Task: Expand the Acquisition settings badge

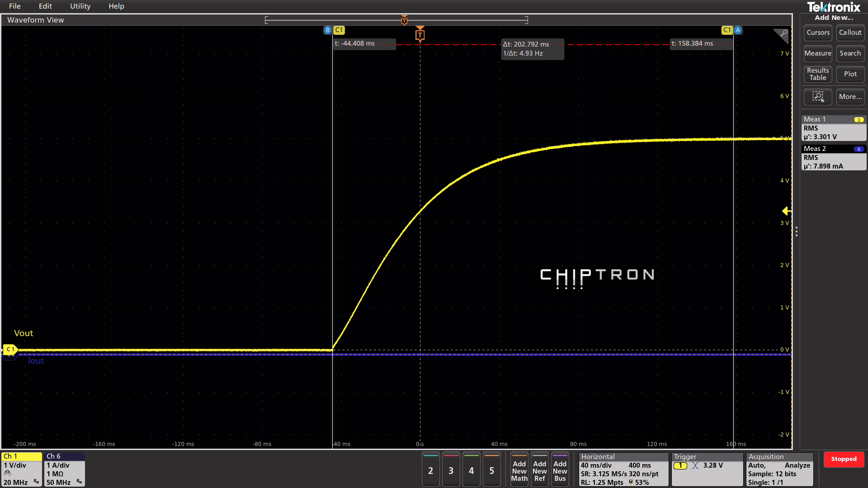Action: [779, 469]
